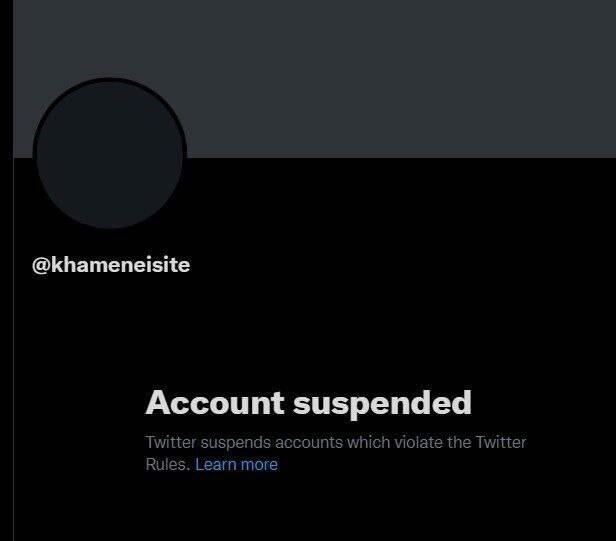
Task: Click the Twitter suspends accounts description text
Action: point(336,453)
